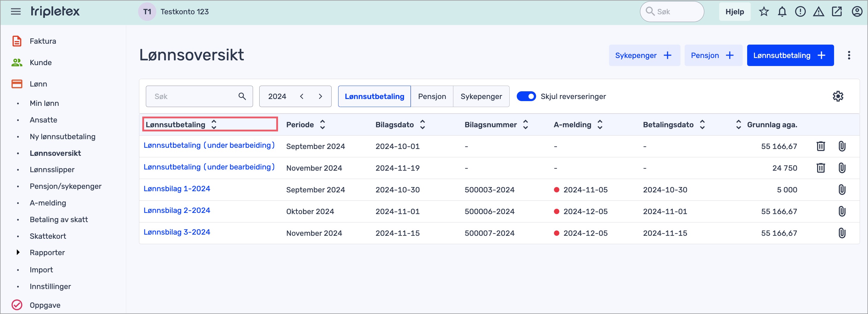The height and width of the screenshot is (314, 868).
Task: Click the Faktura sidebar icon
Action: pos(17,41)
